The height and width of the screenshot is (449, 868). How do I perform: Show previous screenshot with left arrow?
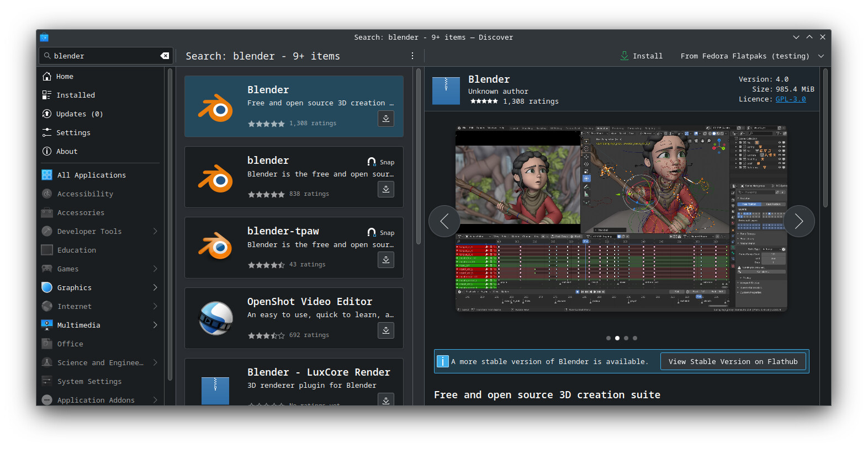pos(444,221)
